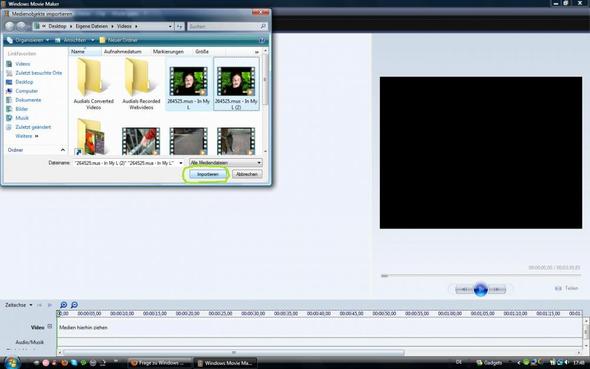Select Videos in the breadcrumb path

click(x=124, y=26)
